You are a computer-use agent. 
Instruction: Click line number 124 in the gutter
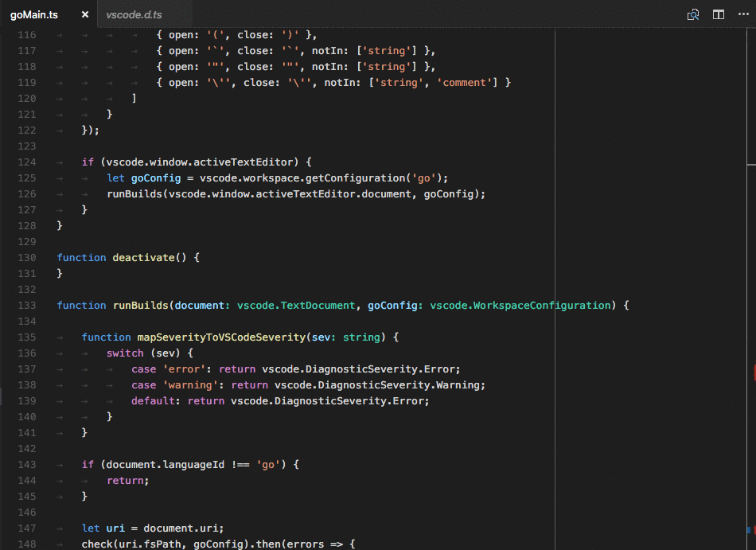click(27, 162)
